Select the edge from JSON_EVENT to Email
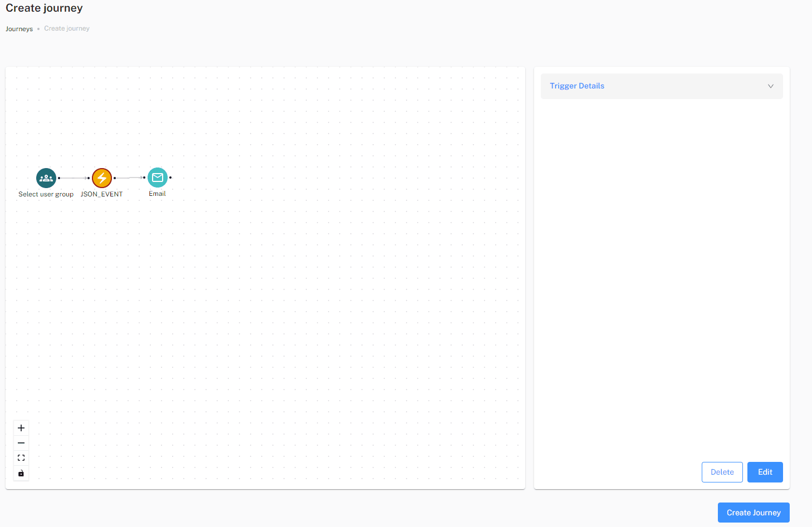 [x=129, y=178]
